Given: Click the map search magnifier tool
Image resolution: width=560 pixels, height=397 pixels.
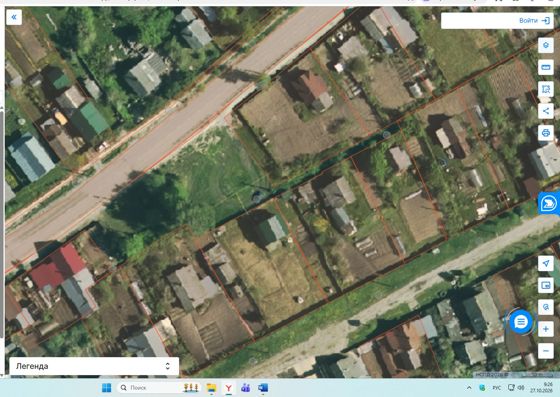Looking at the screenshot, I should pos(546,307).
